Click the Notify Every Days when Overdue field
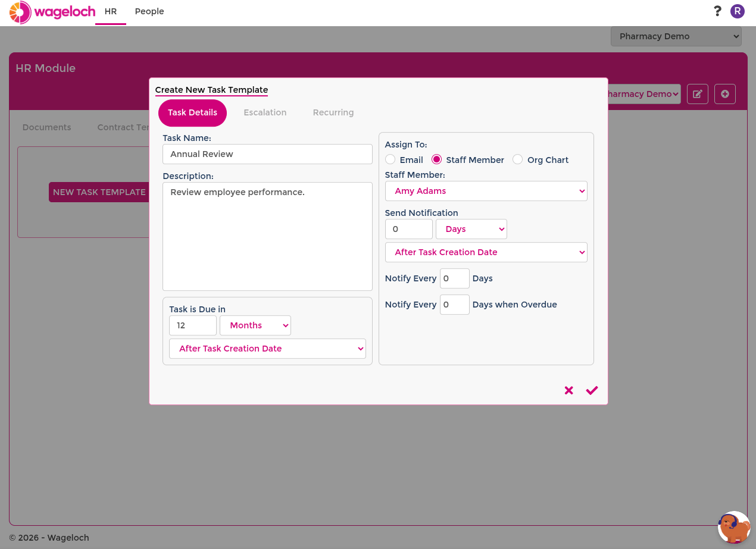Screen dimensions: 756x549 click(455, 305)
